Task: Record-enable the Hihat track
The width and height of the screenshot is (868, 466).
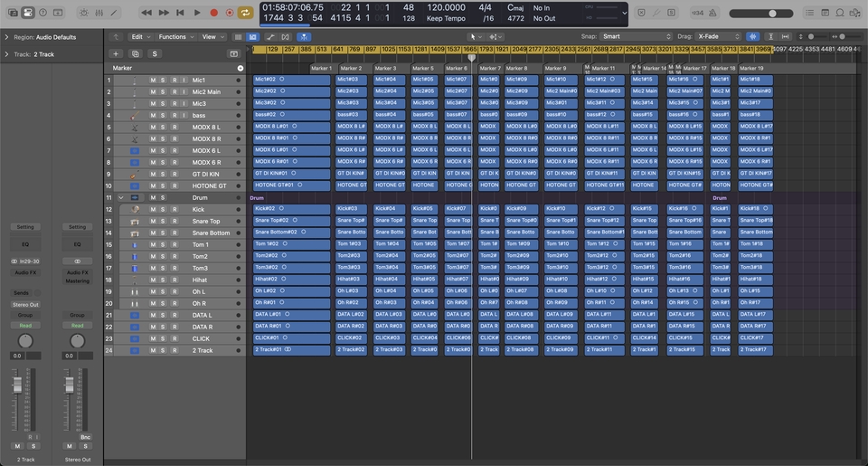Action: tap(175, 281)
